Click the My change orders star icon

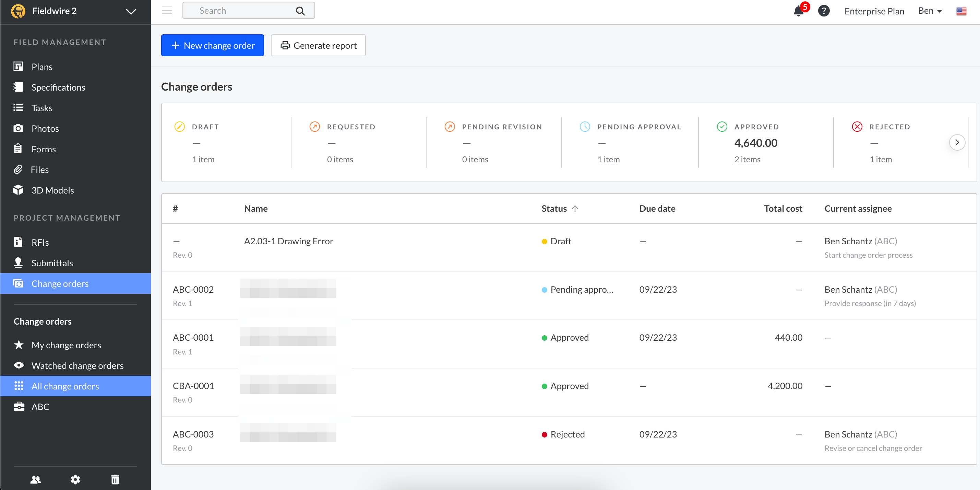(x=19, y=345)
